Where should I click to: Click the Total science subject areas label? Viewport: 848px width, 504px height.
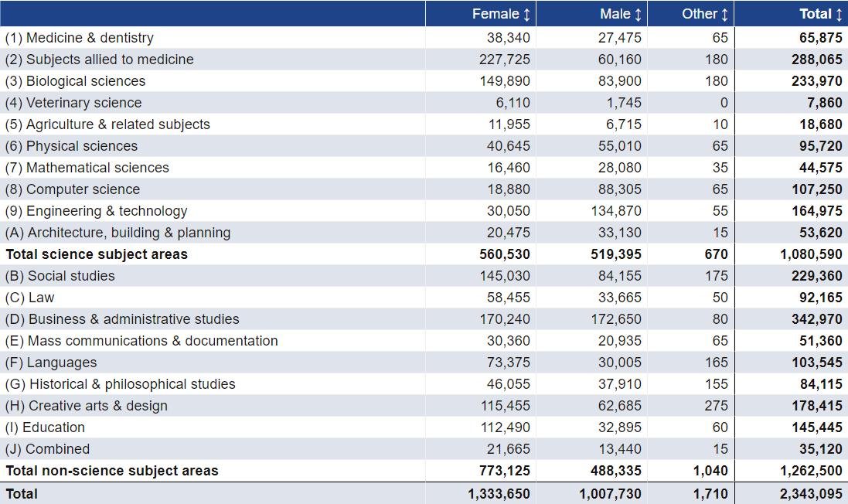coord(97,254)
